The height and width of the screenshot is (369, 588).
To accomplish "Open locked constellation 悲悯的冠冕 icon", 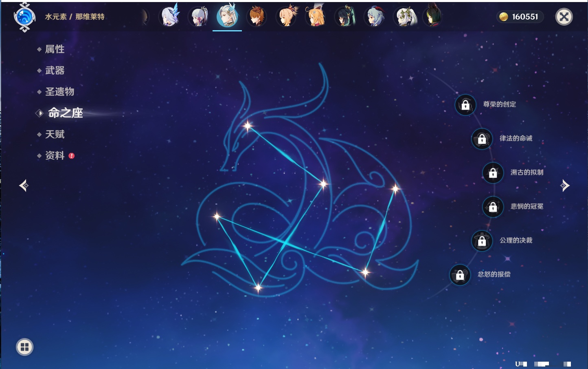I will coord(493,207).
